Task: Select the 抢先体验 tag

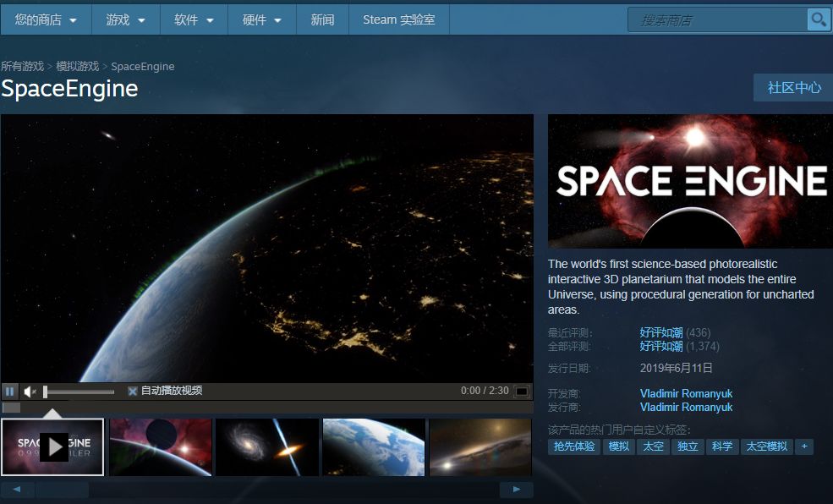Action: [573, 446]
